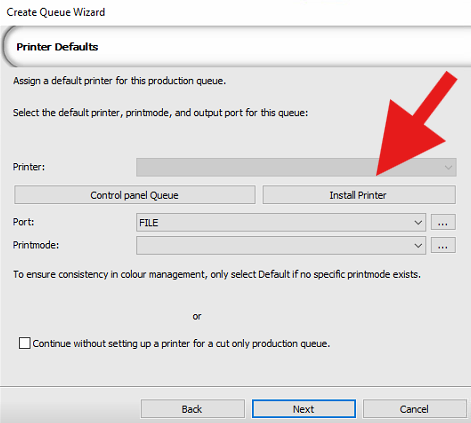Click the Install Printer button

click(359, 195)
